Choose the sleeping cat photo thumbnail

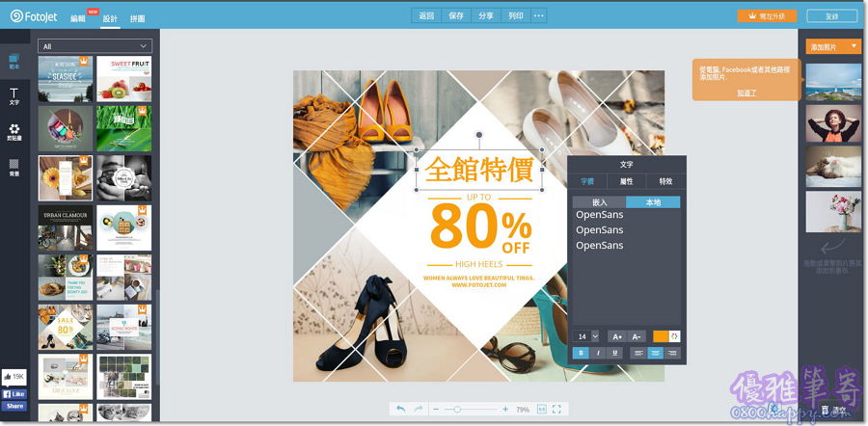[x=833, y=167]
